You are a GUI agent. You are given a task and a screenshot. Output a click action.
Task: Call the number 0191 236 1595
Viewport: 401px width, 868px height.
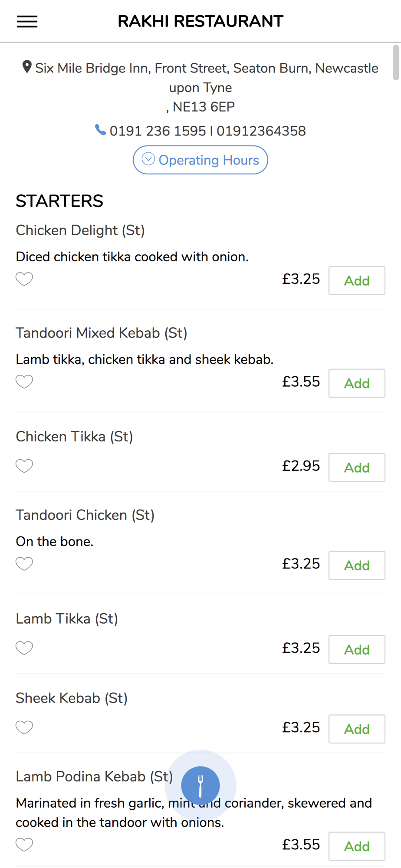[158, 131]
